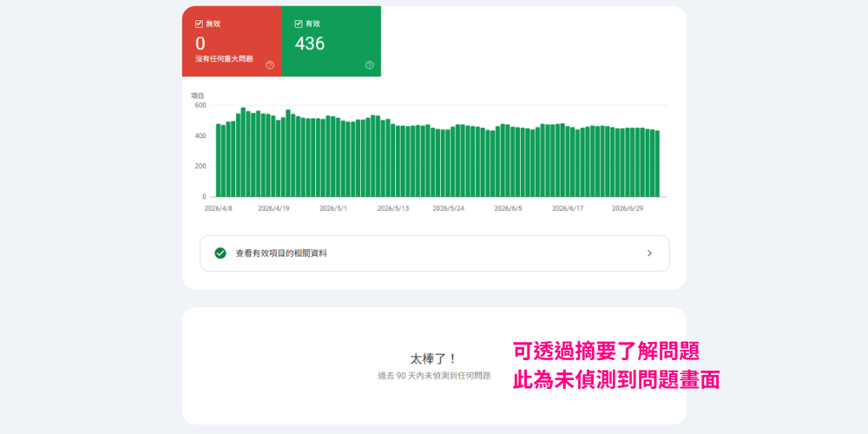This screenshot has width=868, height=434.
Task: Click the 2026/6/17 date label on the chart axis
Action: [568, 208]
